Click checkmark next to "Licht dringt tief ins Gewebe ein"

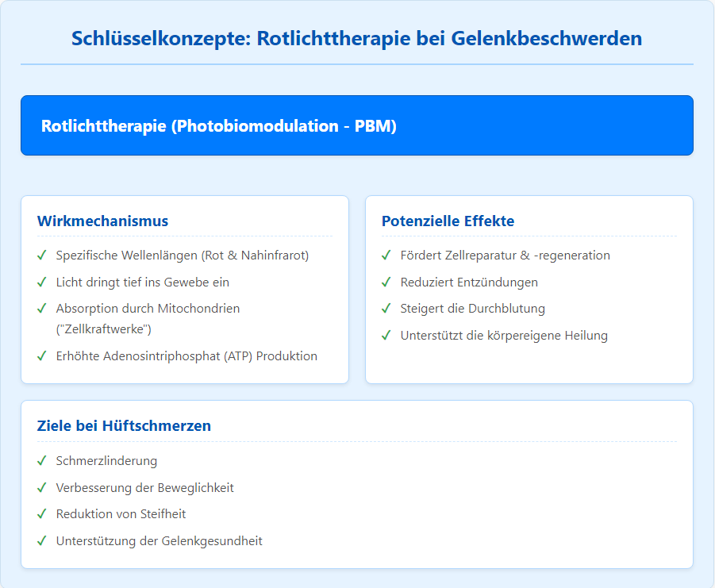(x=42, y=282)
